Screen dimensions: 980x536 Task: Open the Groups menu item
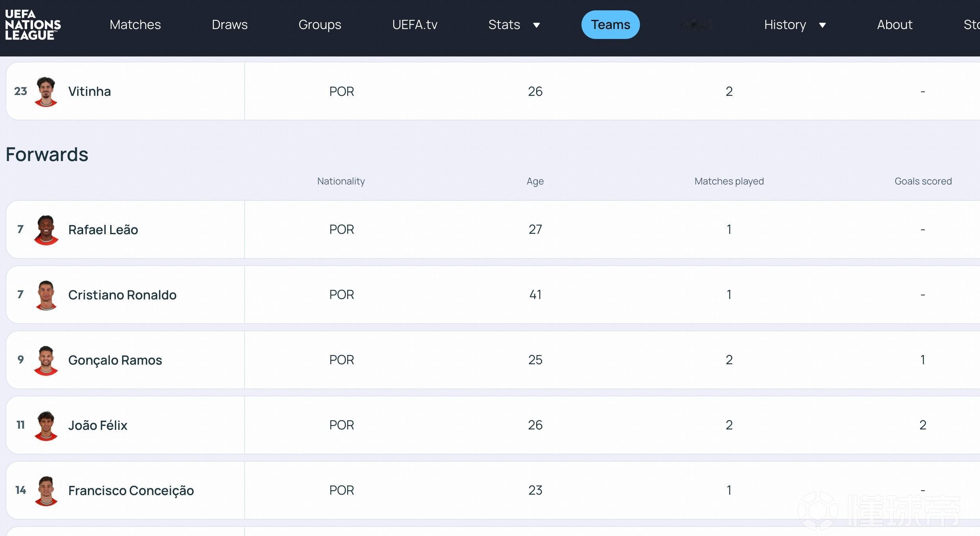pyautogui.click(x=320, y=25)
